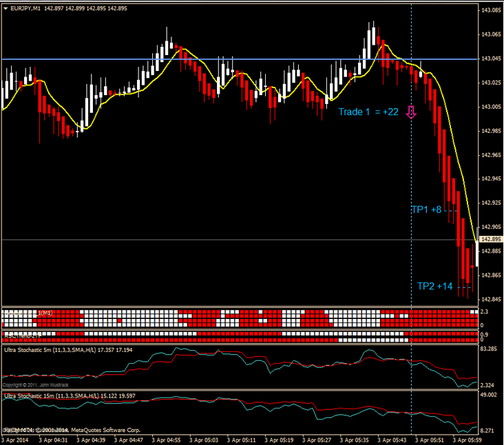Click price scale value 142.905
This screenshot has height=445, width=504.
coord(491,227)
